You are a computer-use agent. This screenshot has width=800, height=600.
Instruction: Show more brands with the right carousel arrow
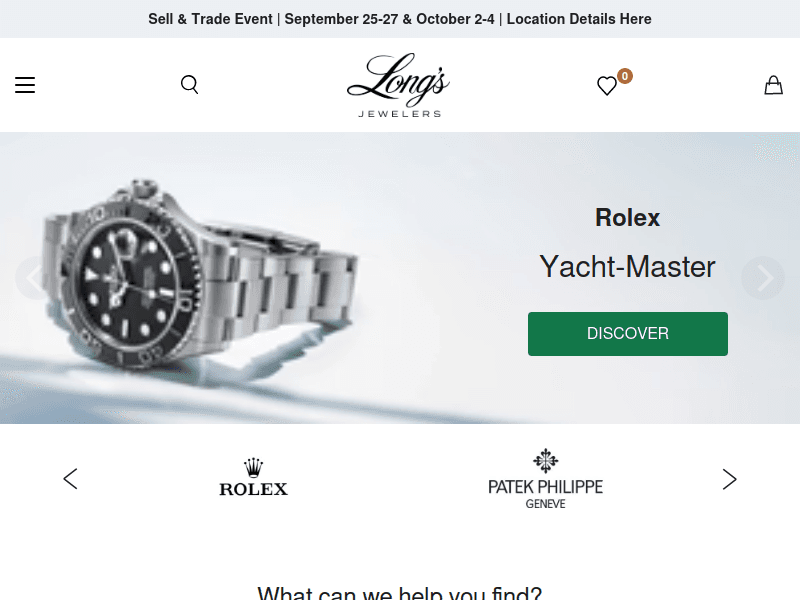coord(730,479)
